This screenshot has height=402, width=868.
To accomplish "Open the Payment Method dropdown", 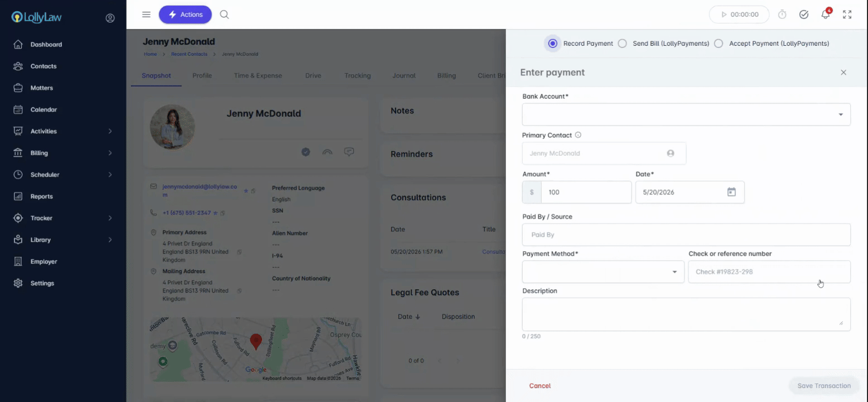I will (603, 272).
